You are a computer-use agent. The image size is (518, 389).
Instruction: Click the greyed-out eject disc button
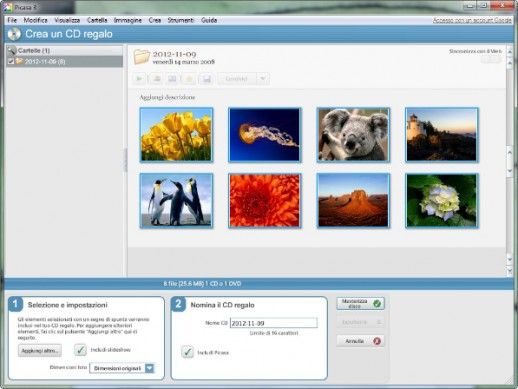[360, 322]
